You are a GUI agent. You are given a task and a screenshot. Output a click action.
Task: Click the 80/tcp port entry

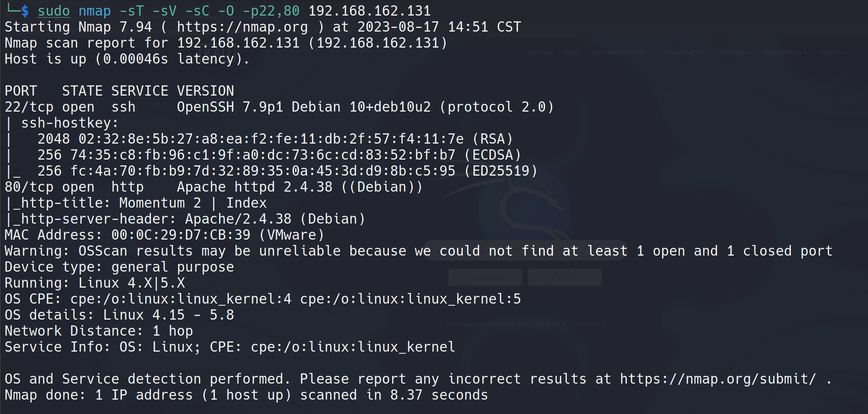(x=29, y=187)
